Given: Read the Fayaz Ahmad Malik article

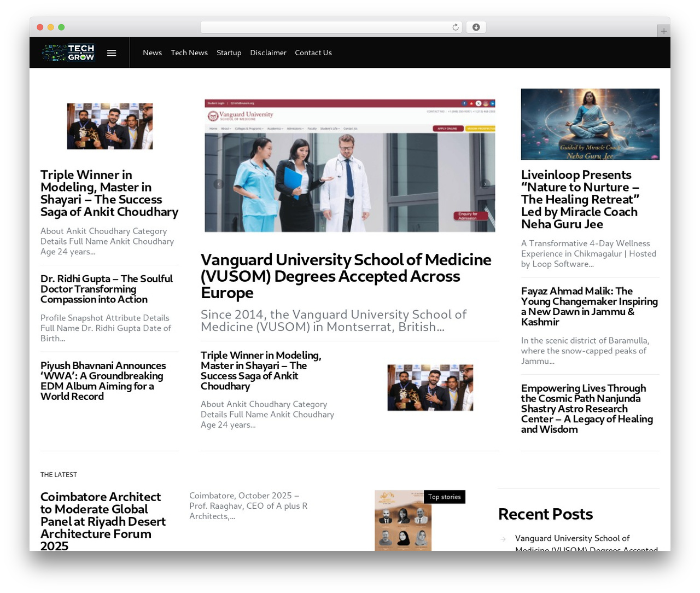Looking at the screenshot, I should coord(590,306).
